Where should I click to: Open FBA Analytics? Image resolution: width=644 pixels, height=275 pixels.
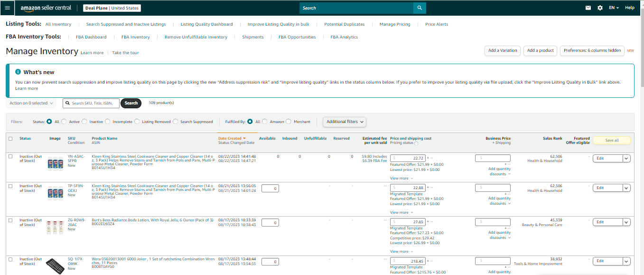point(344,37)
